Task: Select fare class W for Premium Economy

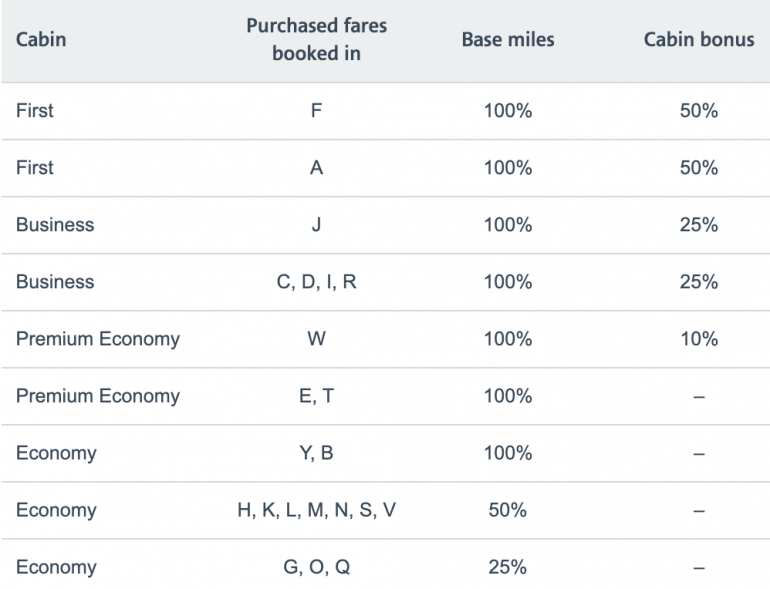Action: tap(316, 339)
